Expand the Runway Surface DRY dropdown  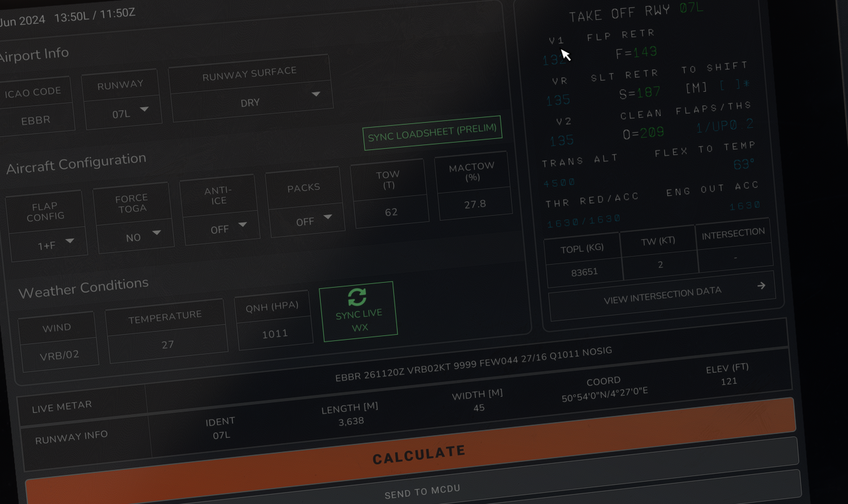(x=251, y=102)
